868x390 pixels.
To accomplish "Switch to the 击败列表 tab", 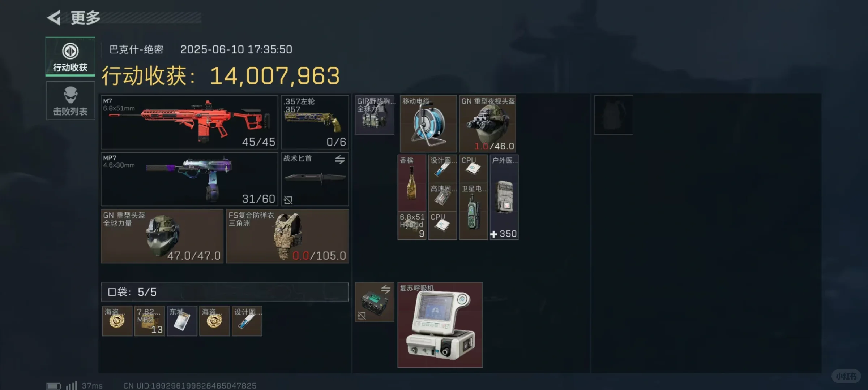I will point(70,101).
